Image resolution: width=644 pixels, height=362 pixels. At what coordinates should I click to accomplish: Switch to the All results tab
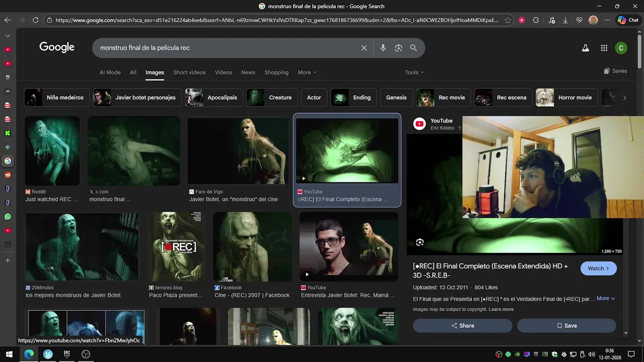coord(133,72)
